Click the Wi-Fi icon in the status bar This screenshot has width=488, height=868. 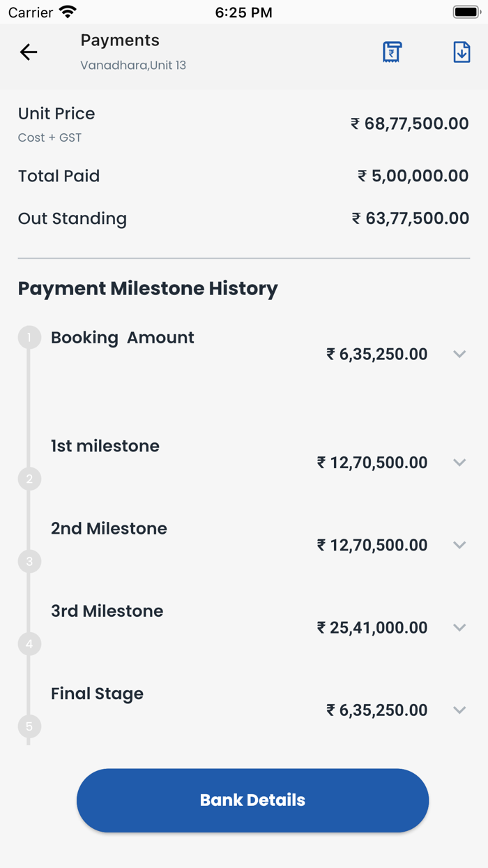click(66, 11)
